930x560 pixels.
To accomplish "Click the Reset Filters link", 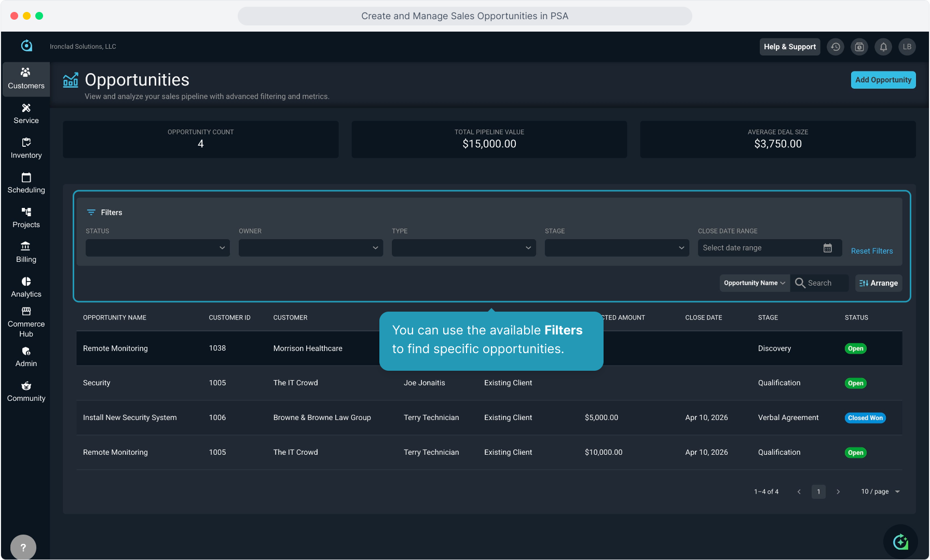I will 872,251.
